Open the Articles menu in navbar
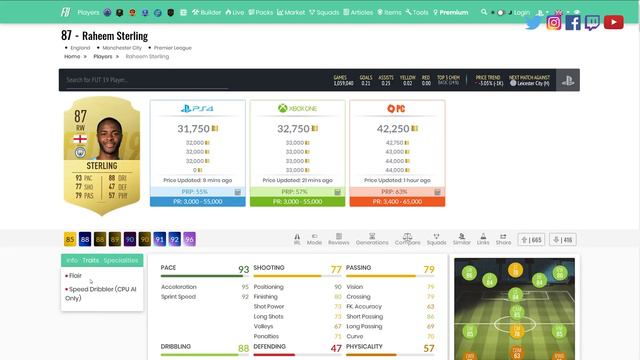640x360 pixels. [x=358, y=13]
